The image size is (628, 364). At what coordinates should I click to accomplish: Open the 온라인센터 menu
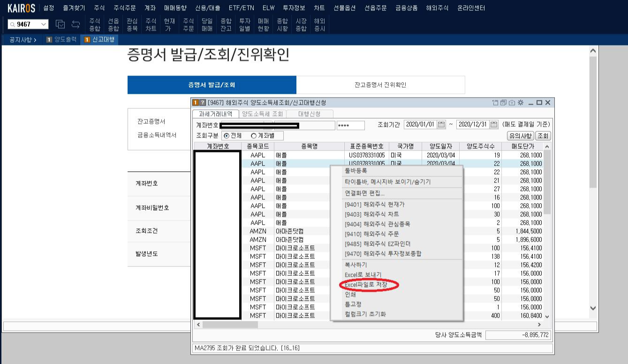tap(471, 8)
